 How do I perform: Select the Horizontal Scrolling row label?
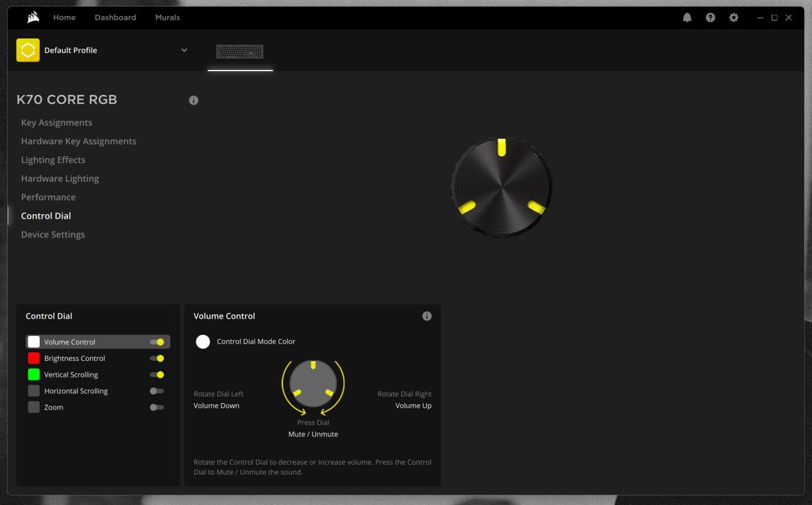(x=76, y=391)
